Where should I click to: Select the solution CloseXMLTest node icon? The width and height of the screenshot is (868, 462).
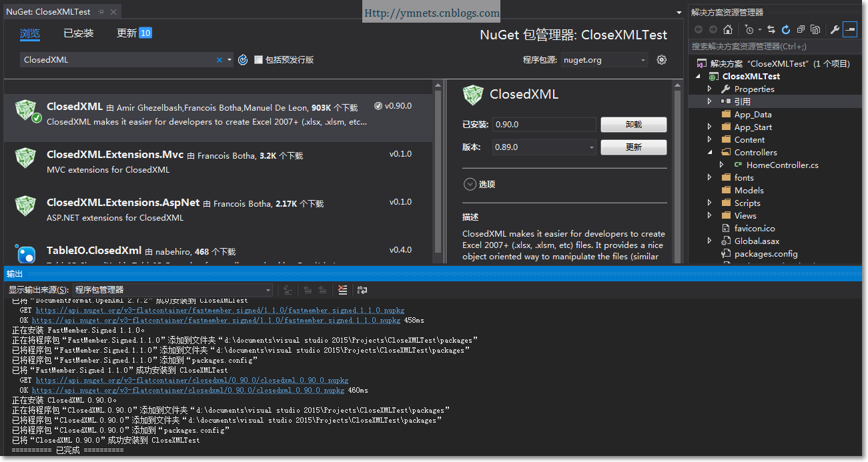click(x=701, y=63)
